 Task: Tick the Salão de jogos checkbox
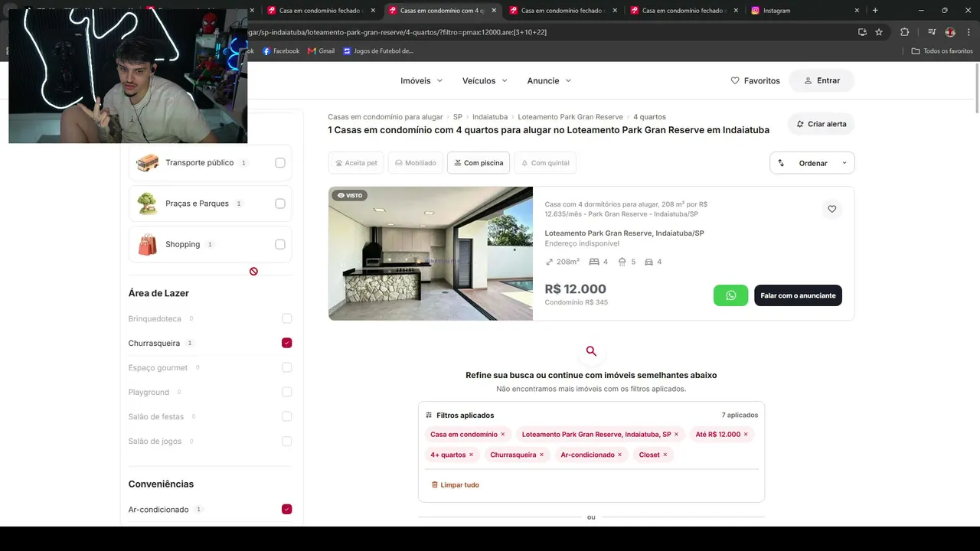[x=286, y=441]
